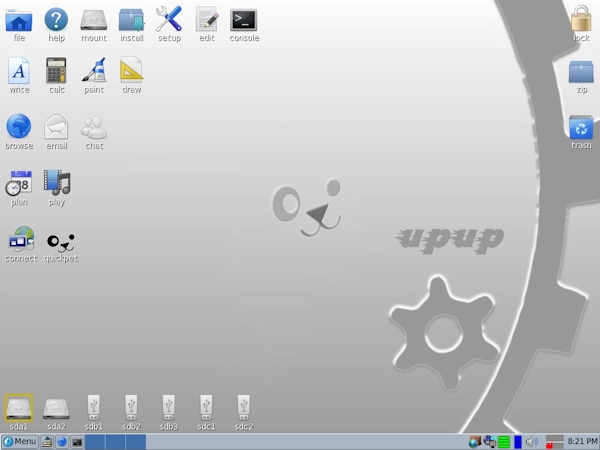Select the sda2 drive icon
Screen dimensions: 600x450
tap(56, 409)
